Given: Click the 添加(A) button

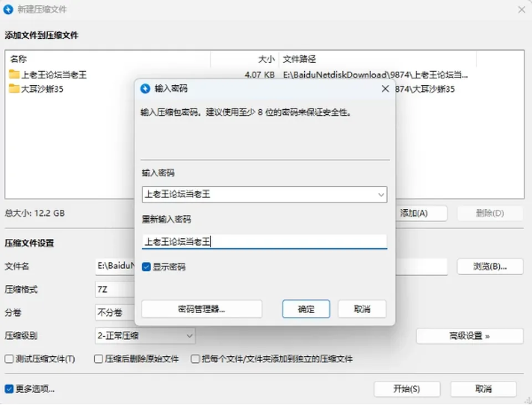Looking at the screenshot, I should point(421,213).
